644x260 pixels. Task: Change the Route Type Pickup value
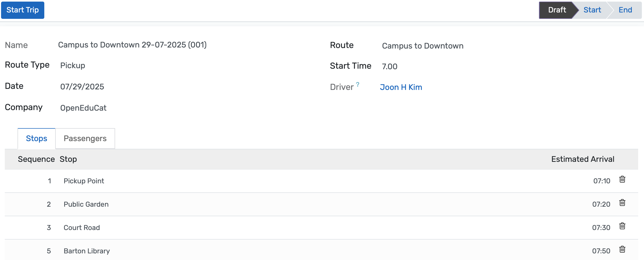pos(72,65)
